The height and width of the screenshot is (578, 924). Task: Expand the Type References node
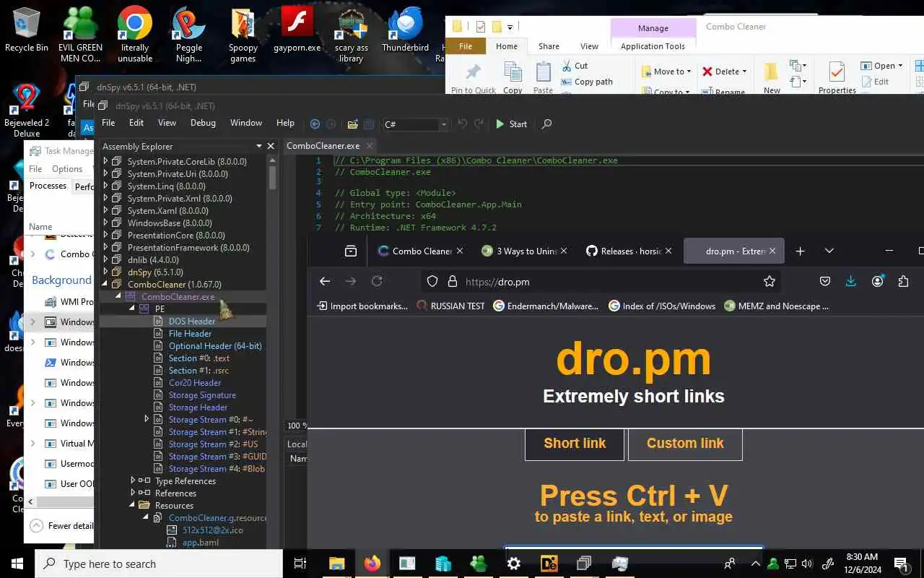coord(132,480)
